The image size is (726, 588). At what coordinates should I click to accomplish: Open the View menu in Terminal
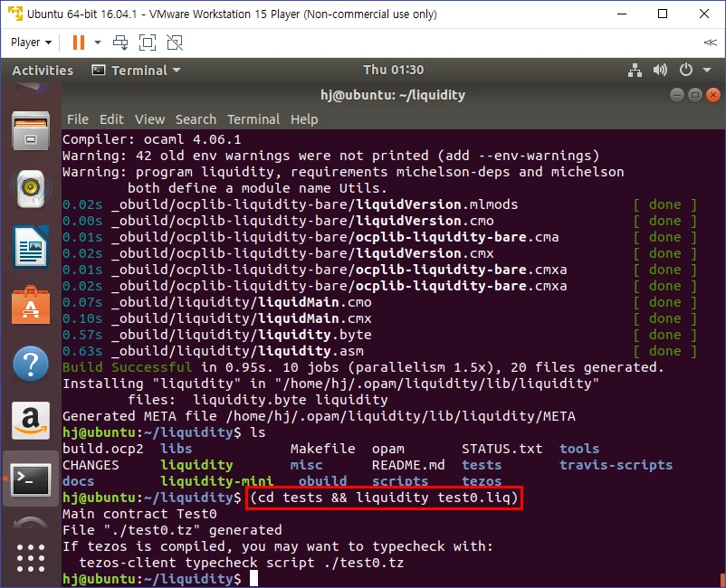click(149, 119)
